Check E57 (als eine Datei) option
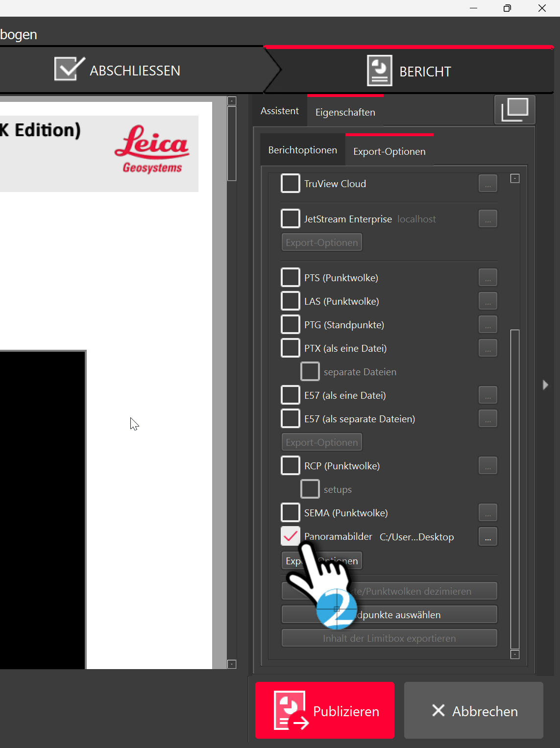Viewport: 560px width, 748px height. coord(291,395)
